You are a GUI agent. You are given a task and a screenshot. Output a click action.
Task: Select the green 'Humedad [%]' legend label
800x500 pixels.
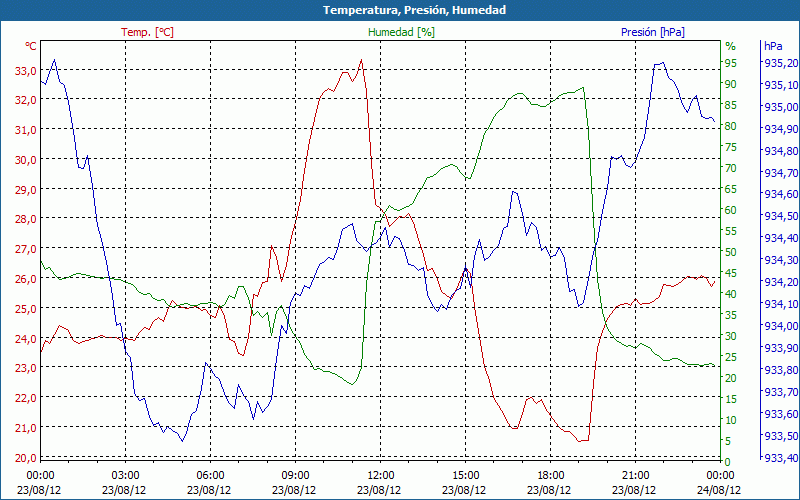pyautogui.click(x=401, y=32)
